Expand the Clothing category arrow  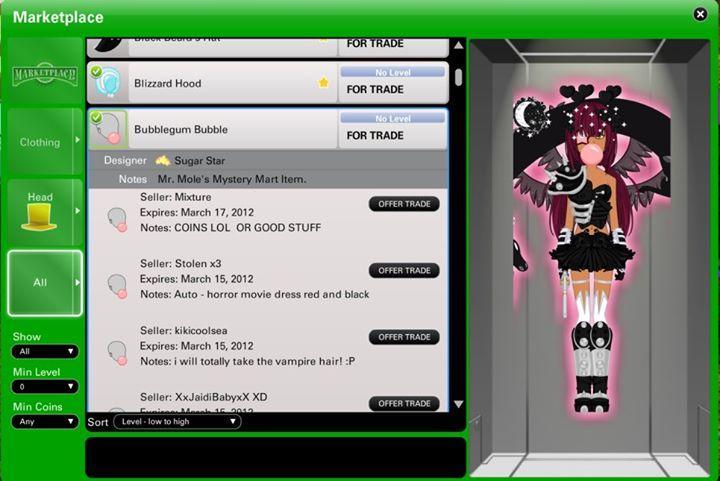pos(78,140)
